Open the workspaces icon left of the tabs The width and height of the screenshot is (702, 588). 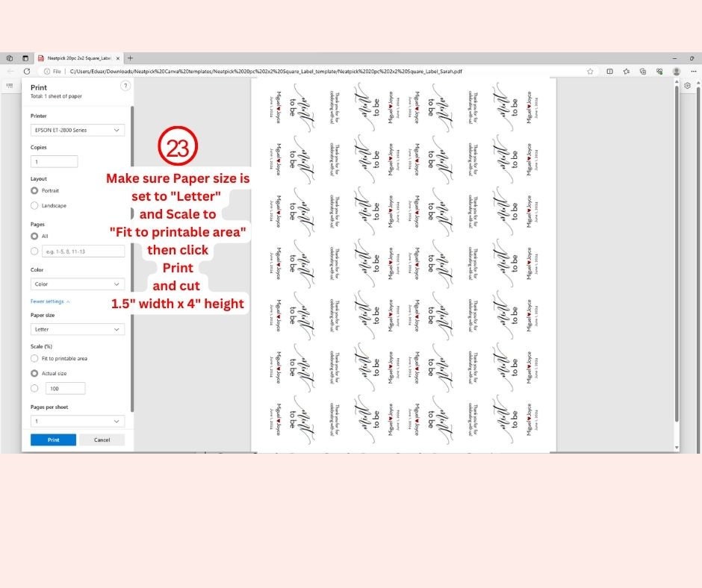pos(10,58)
